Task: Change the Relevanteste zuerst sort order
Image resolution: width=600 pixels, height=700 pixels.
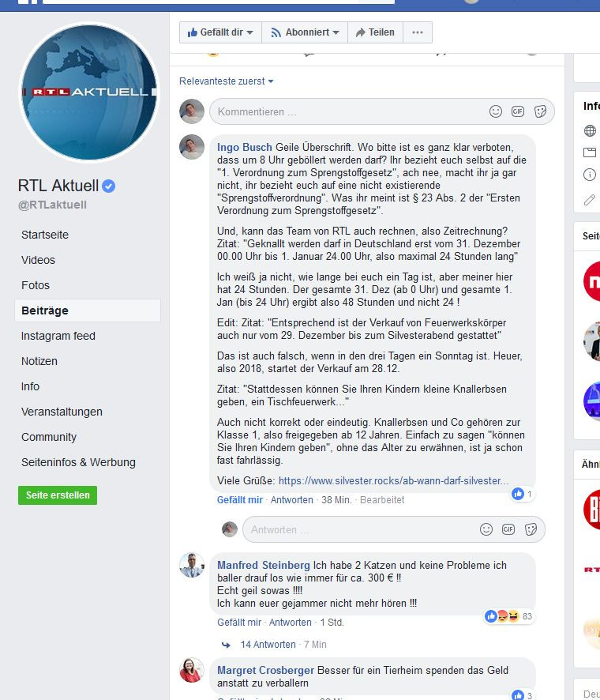Action: click(x=226, y=81)
